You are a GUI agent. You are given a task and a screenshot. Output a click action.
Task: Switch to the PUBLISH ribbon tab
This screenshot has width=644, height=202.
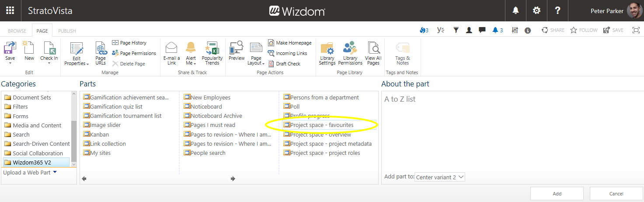pos(67,31)
